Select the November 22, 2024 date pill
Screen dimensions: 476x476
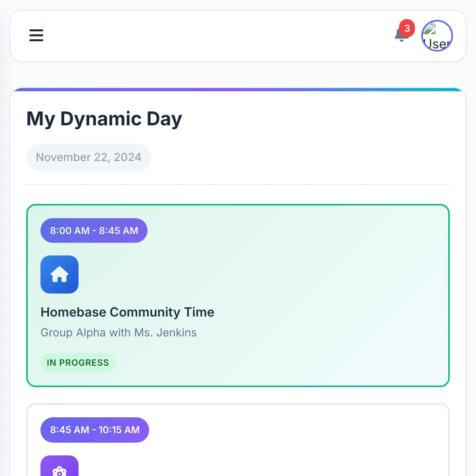pos(89,157)
